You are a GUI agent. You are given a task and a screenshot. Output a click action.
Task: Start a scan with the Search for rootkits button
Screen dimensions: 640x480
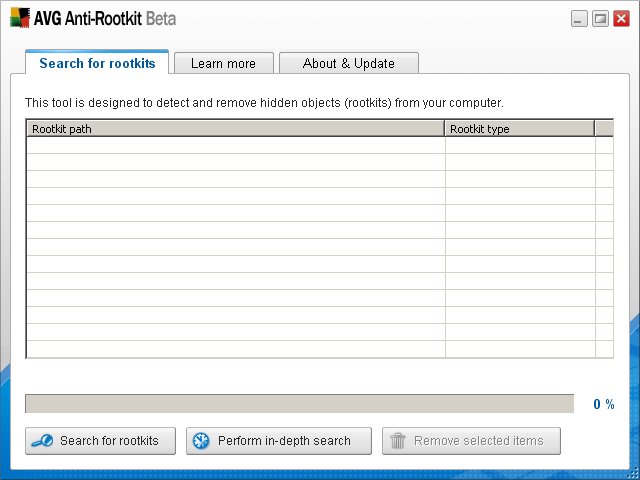pyautogui.click(x=100, y=441)
